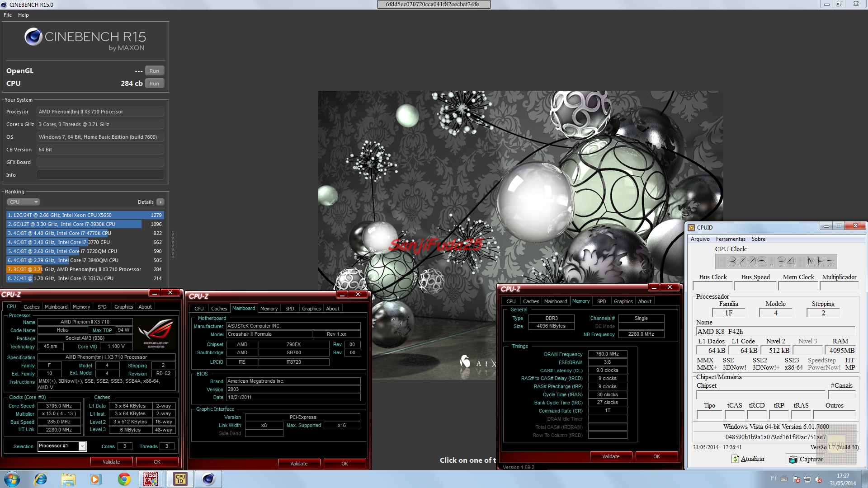Switch to Caches tab in left CPU-Z
This screenshot has width=868, height=488.
[x=32, y=307]
